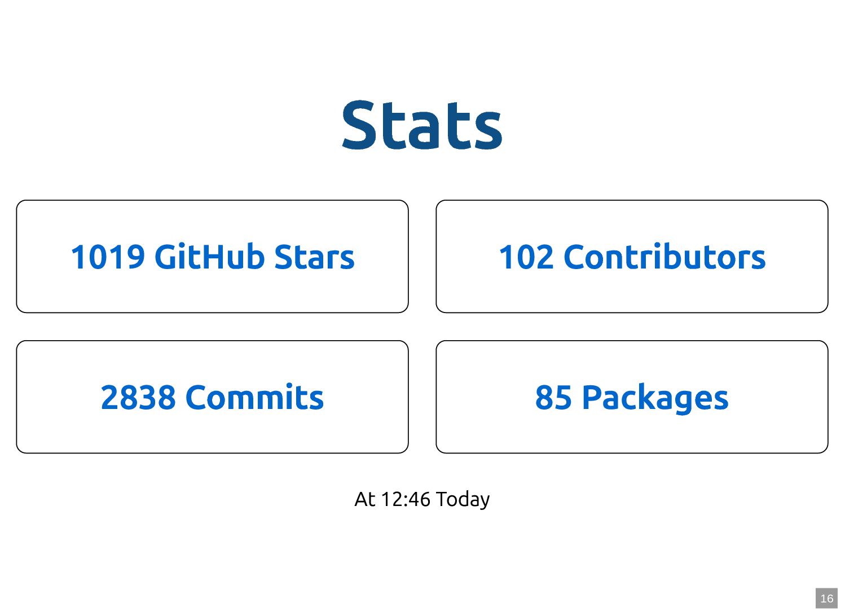Click the '2838' number
This screenshot has height=616, width=845.
coord(138,398)
